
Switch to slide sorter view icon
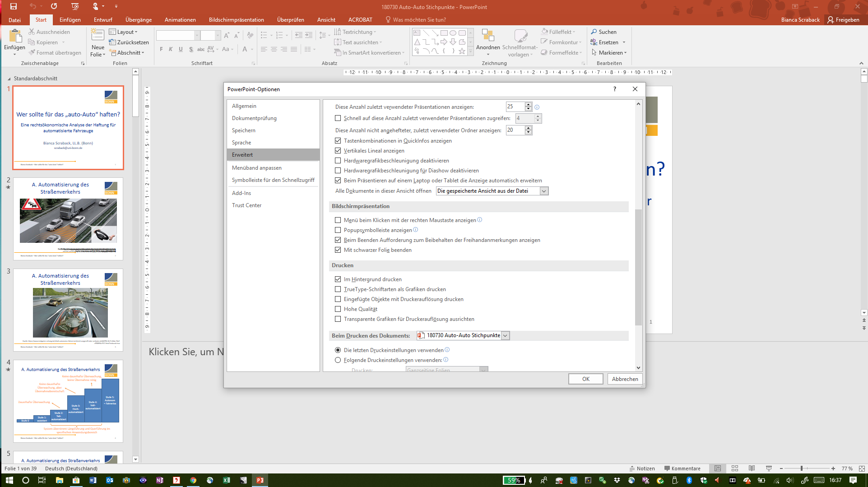click(x=734, y=468)
